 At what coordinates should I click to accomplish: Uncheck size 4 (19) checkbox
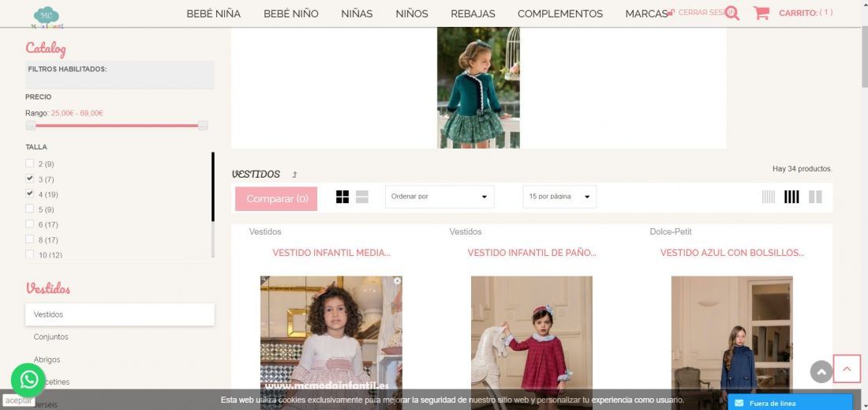click(x=29, y=194)
